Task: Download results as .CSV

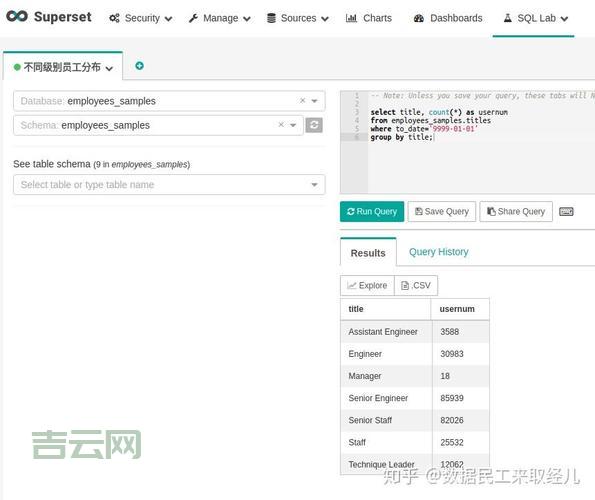Action: click(x=416, y=285)
